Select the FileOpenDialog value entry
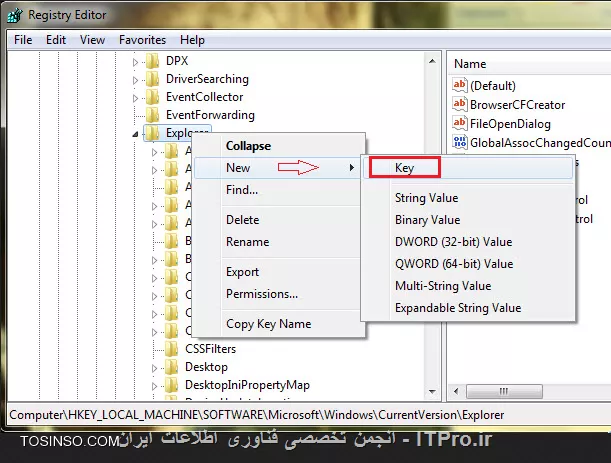611x463 pixels. pos(510,124)
